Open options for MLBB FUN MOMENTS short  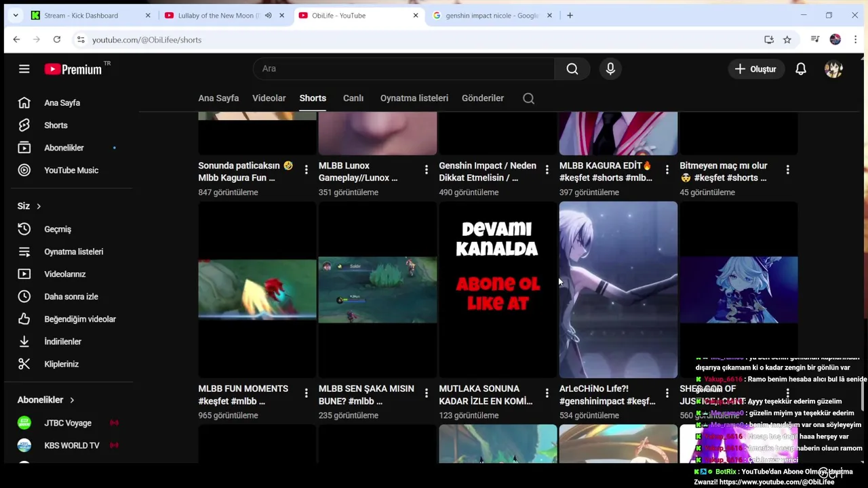click(306, 392)
